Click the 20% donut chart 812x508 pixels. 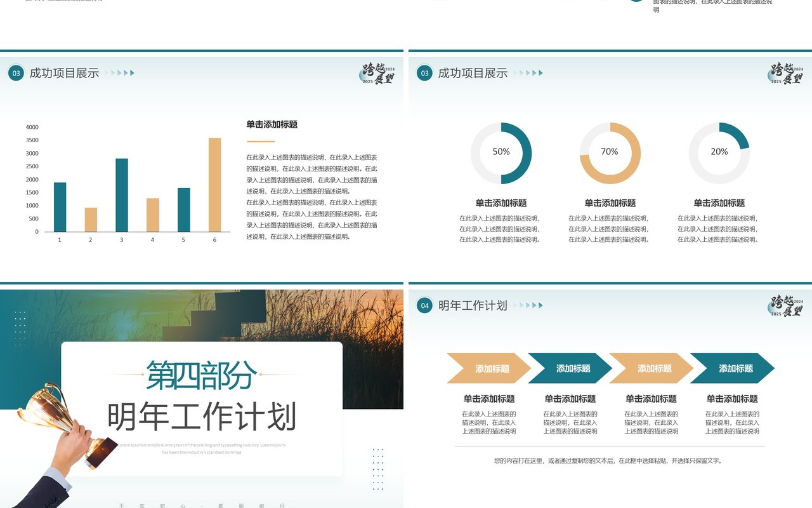point(719,153)
